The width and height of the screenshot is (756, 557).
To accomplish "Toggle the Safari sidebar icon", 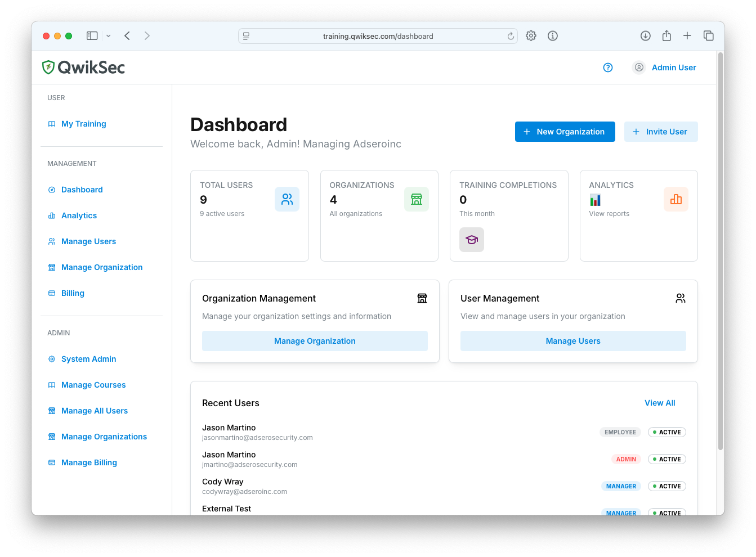I will point(92,36).
